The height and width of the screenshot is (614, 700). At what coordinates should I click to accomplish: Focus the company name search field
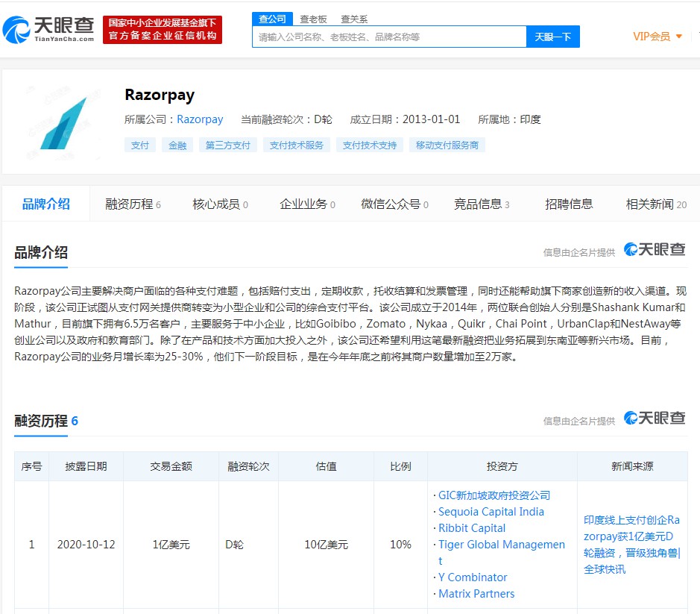click(389, 37)
